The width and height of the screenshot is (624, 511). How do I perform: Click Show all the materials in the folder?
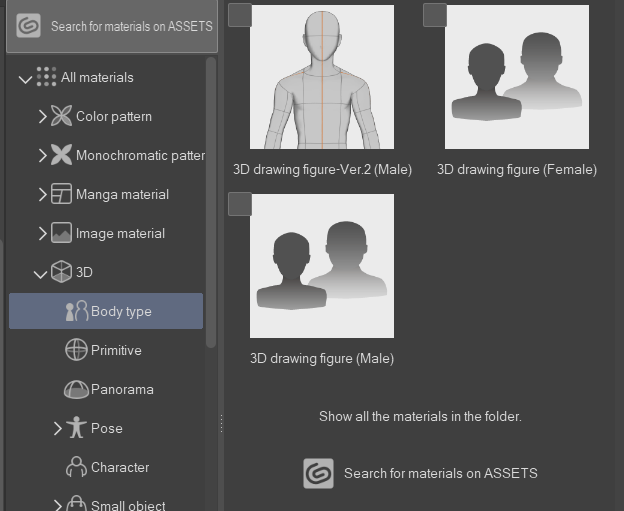[x=420, y=416]
